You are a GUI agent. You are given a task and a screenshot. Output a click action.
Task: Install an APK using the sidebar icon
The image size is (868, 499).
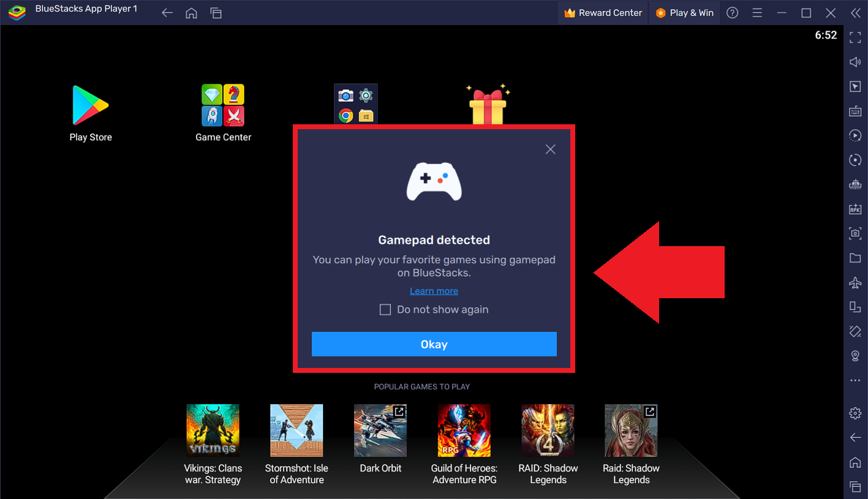click(x=855, y=209)
